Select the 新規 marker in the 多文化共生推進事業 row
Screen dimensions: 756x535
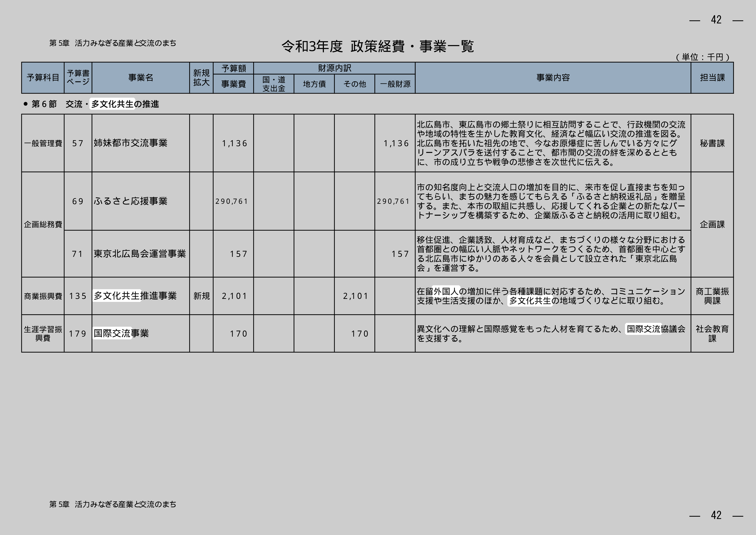pos(201,296)
